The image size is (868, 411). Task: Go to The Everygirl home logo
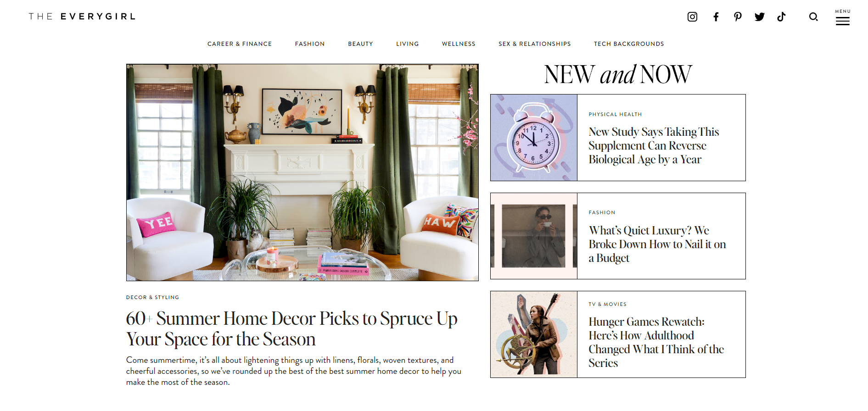coord(82,17)
